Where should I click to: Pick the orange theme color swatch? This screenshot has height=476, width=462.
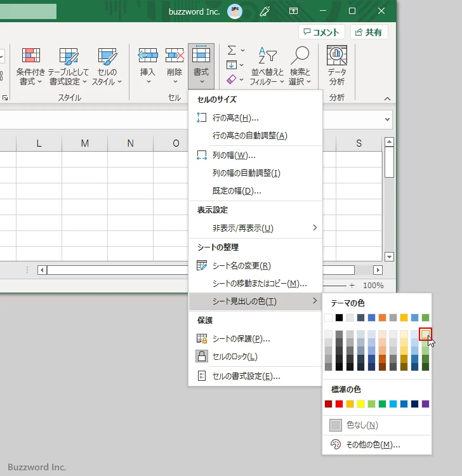point(382,318)
